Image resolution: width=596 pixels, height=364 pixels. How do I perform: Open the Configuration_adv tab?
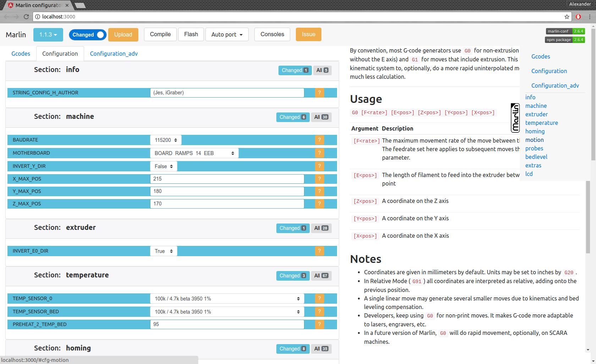(x=114, y=54)
